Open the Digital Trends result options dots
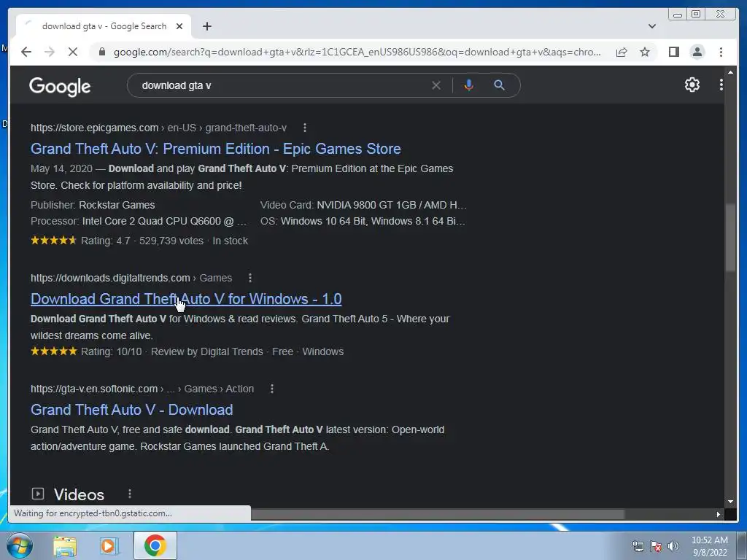The height and width of the screenshot is (560, 747). tap(250, 278)
